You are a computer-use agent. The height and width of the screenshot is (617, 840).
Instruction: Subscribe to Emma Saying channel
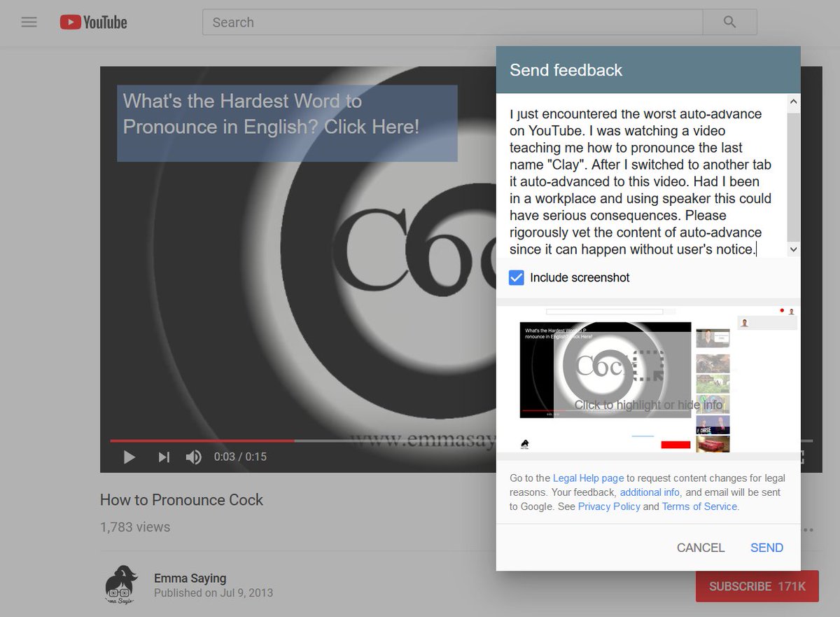click(757, 586)
